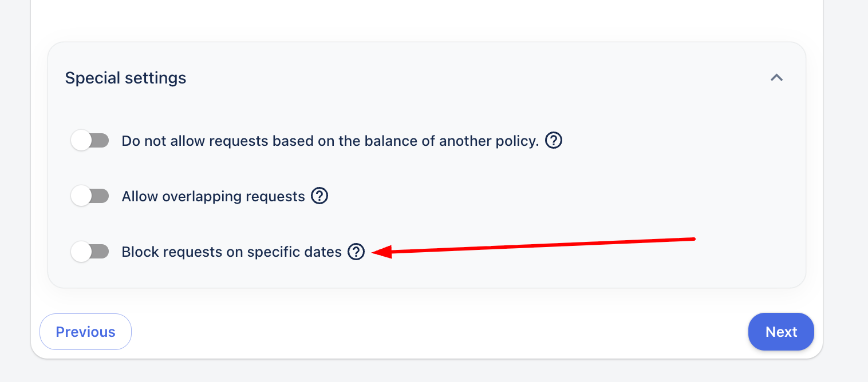Click the Special settings heading

[125, 78]
